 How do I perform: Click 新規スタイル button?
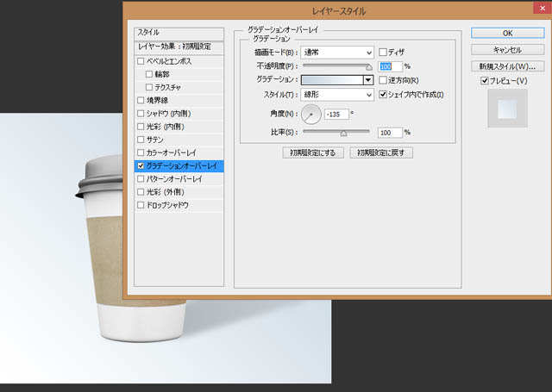tap(506, 65)
